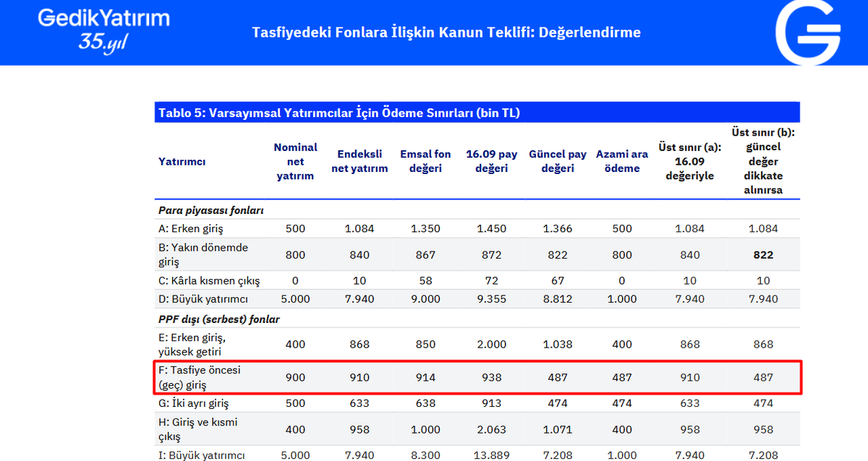Click the 'Üst sınır (b)' column header

pos(763,161)
